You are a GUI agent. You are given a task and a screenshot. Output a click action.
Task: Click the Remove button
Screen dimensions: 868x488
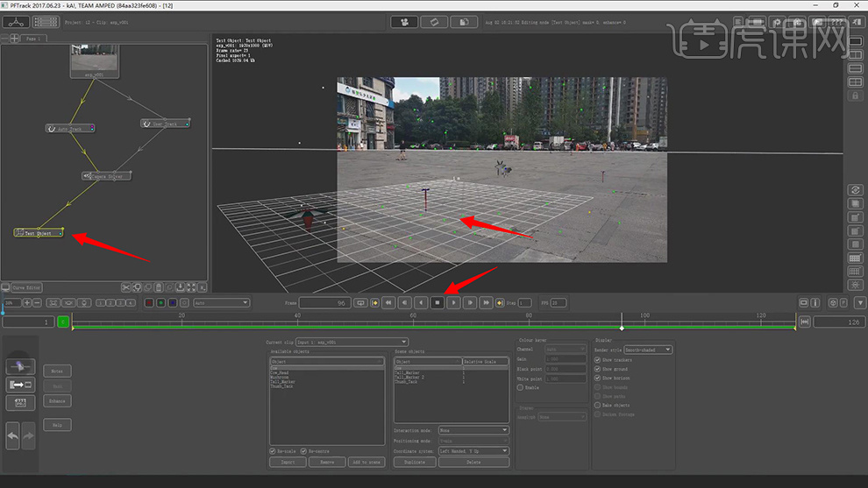(x=327, y=462)
